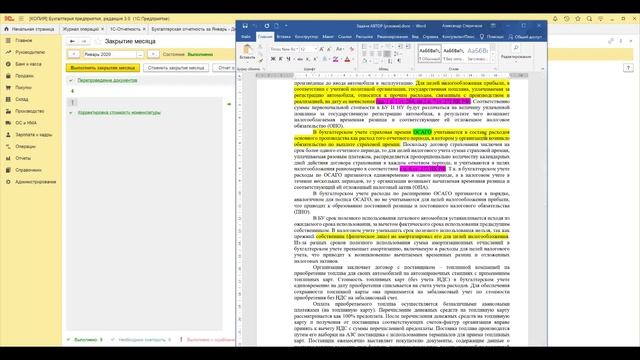Click the back arrow in Закрытие месяца
640x360 pixels.
pyautogui.click(x=72, y=41)
